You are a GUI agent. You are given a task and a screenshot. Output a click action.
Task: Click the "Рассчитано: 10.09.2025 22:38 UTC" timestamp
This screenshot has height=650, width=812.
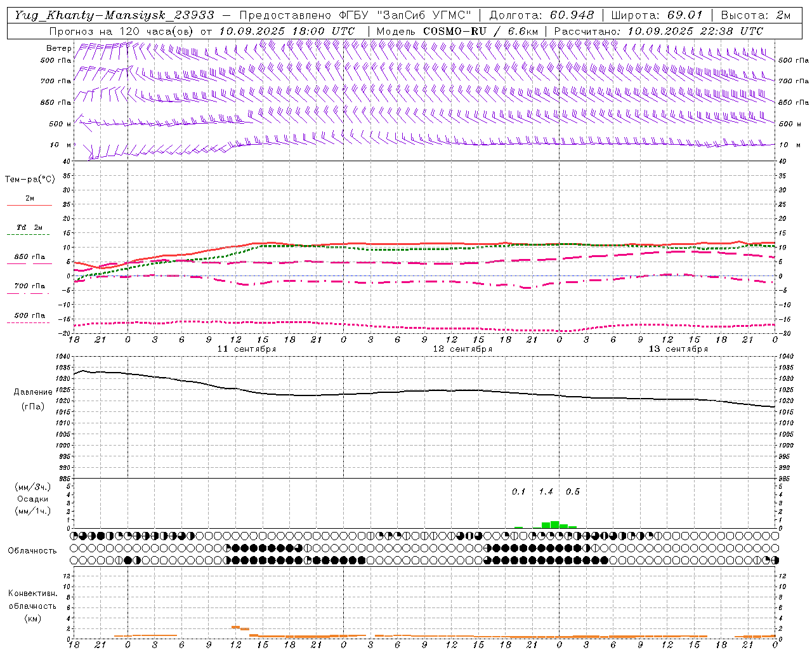pos(658,31)
